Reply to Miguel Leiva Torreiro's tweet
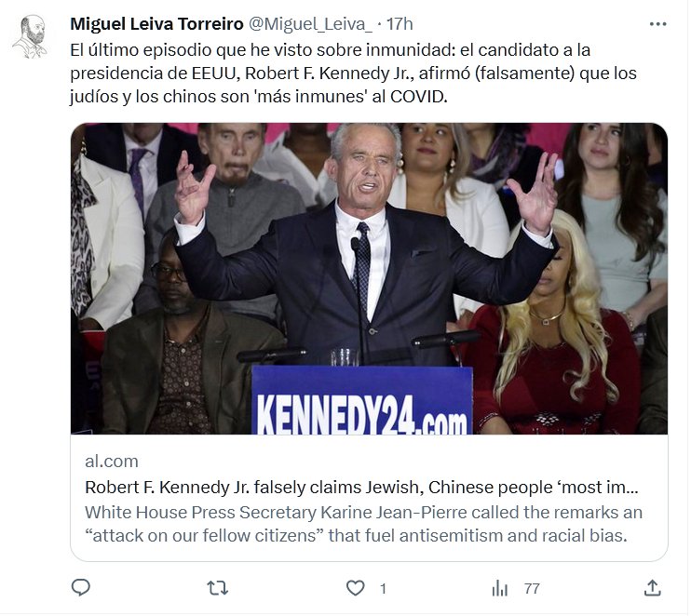The width and height of the screenshot is (691, 616). pos(81,587)
